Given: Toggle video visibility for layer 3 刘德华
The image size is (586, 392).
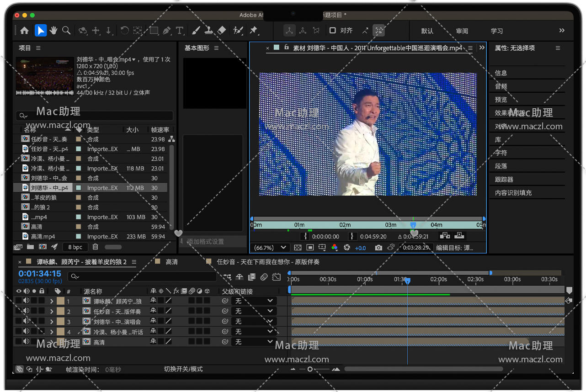Looking at the screenshot, I should (19, 321).
